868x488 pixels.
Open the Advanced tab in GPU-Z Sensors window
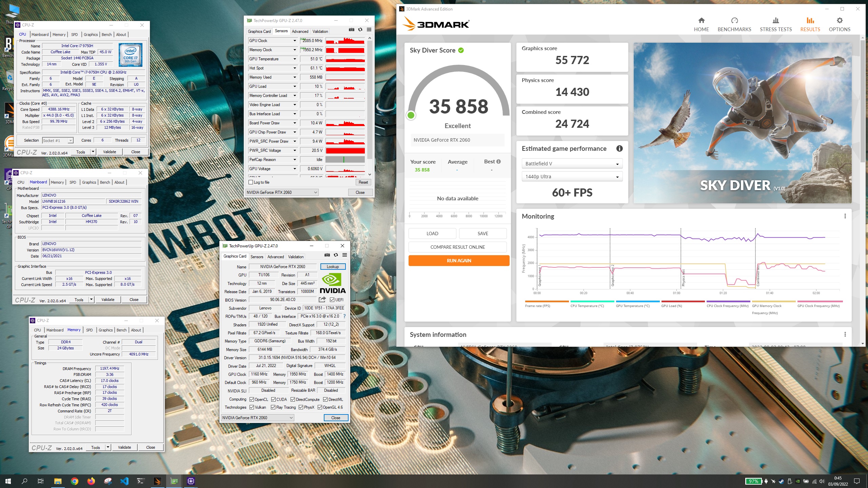(300, 32)
